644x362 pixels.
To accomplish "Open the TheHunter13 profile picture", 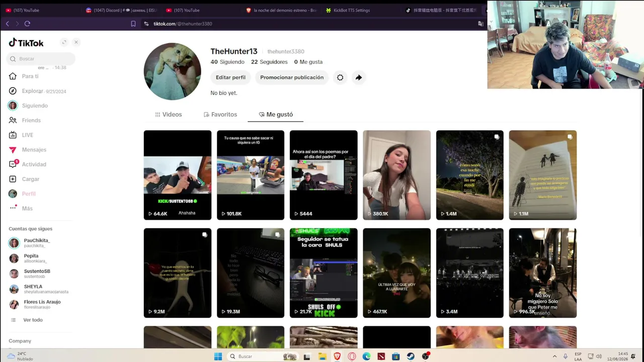I will coord(173,71).
